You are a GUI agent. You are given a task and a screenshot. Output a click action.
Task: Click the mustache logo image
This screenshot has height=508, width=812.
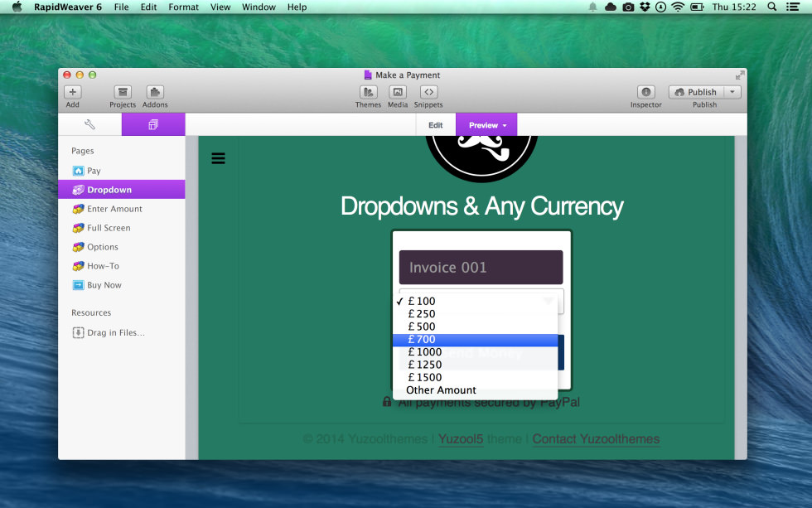[x=481, y=158]
